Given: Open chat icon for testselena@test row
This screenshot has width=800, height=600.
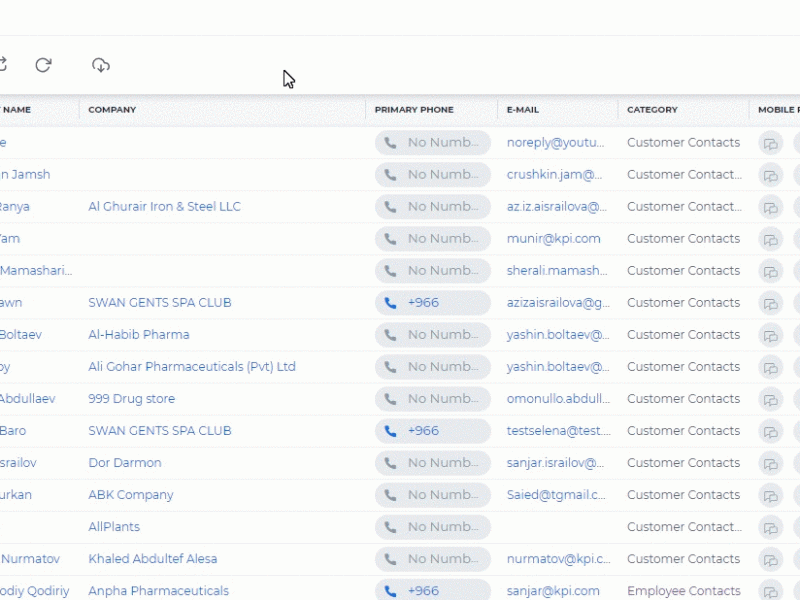Looking at the screenshot, I should [770, 432].
